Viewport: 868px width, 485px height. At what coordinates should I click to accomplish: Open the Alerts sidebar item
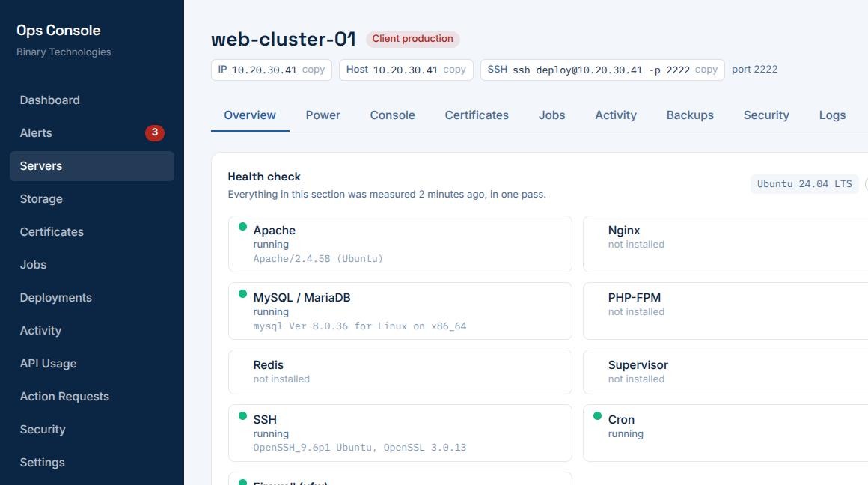coord(92,133)
